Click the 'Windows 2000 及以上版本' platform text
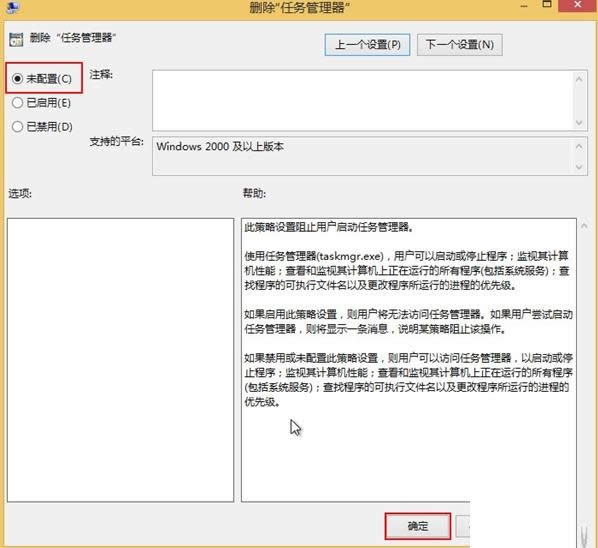 pyautogui.click(x=220, y=146)
